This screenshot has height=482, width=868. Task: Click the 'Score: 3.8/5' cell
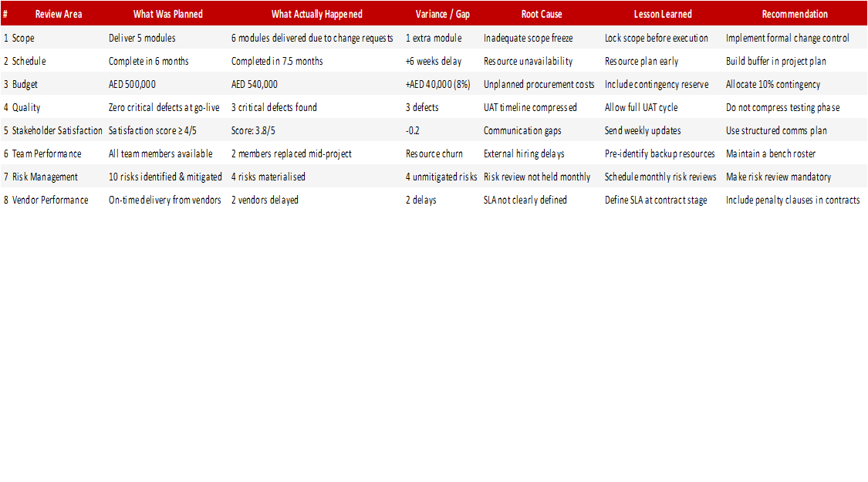coord(253,130)
